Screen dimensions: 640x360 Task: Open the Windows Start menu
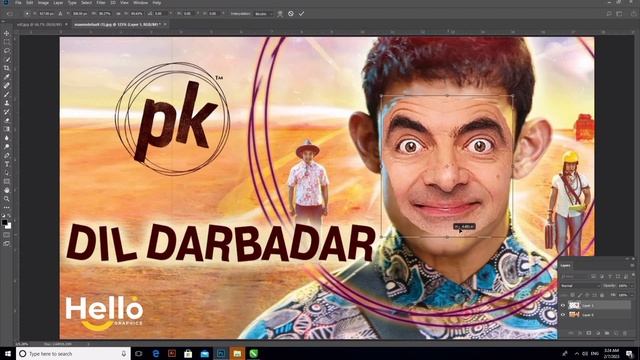7,353
